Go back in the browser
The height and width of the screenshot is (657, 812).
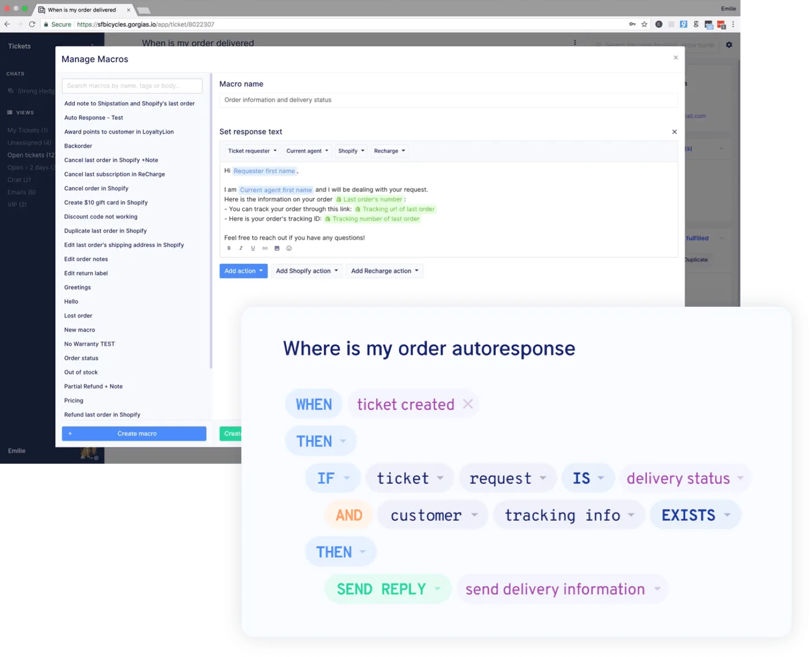point(7,24)
